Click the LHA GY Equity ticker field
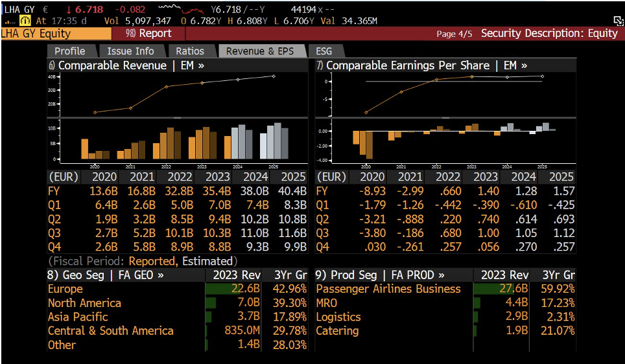Viewport: 625px width, 364px height. click(56, 34)
